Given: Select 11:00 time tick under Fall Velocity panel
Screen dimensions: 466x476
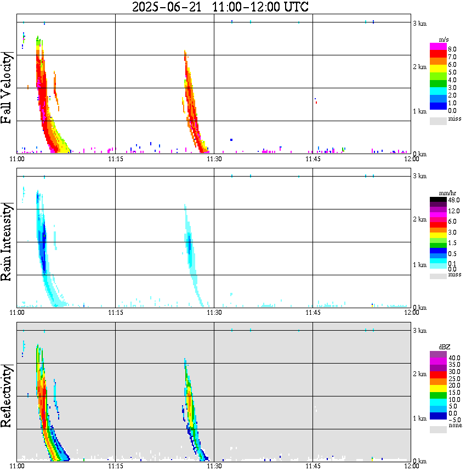Looking at the screenshot, I should pos(17,159).
